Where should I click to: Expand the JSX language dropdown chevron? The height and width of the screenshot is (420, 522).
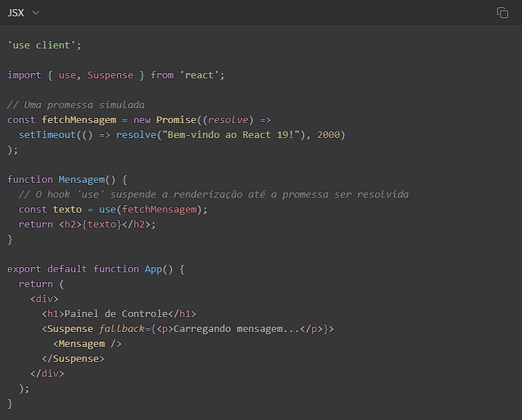(36, 13)
